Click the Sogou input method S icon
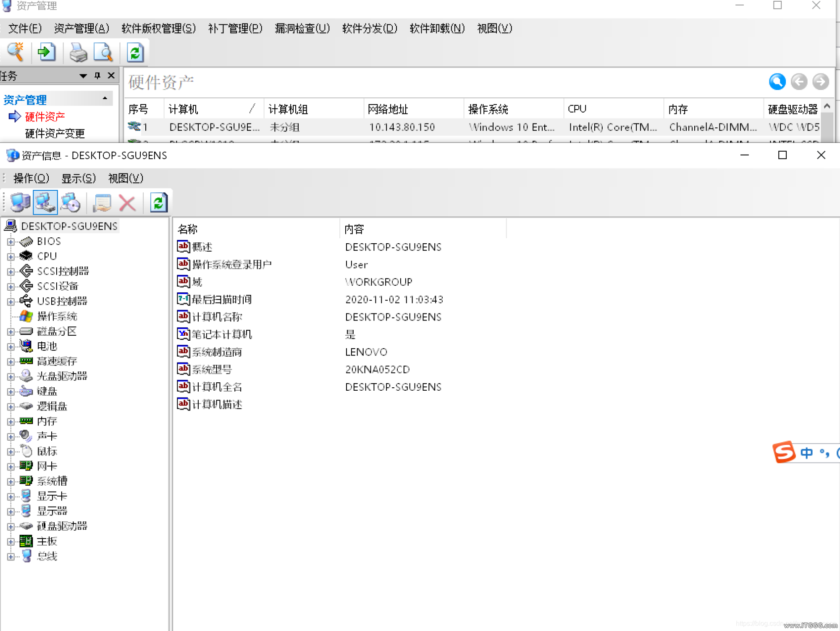 tap(784, 452)
